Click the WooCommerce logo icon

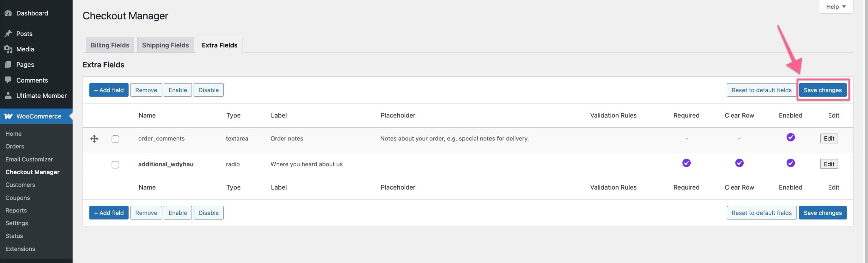[x=8, y=116]
